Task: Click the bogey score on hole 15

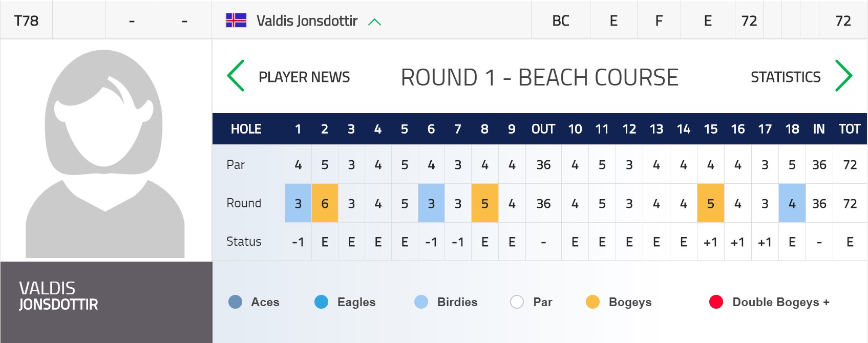Action: pyautogui.click(x=711, y=203)
